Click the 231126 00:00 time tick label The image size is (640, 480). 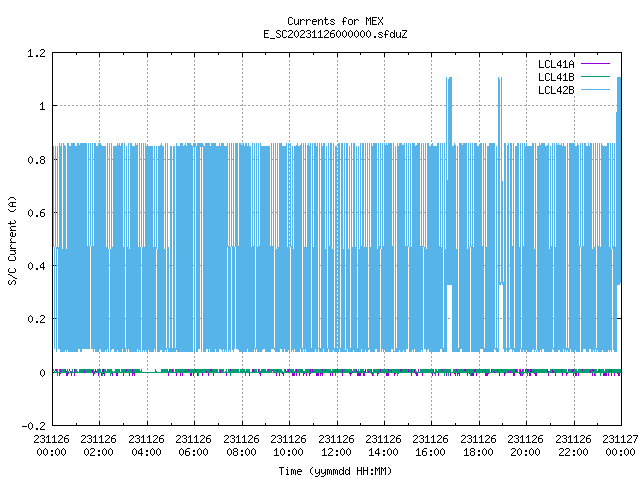[x=51, y=446]
